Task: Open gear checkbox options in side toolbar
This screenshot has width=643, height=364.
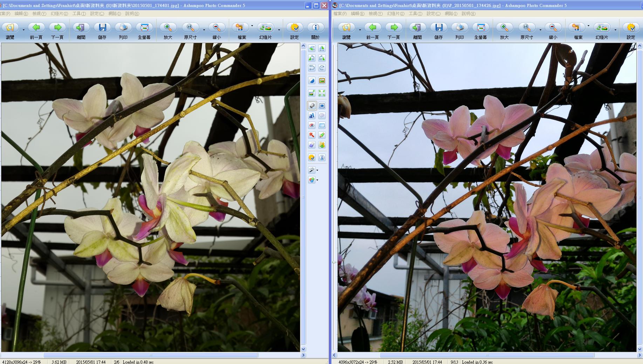Action: [x=312, y=157]
